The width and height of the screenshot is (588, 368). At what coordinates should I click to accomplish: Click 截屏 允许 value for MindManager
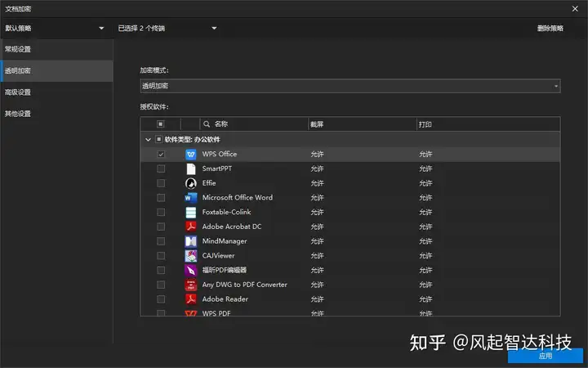pos(317,241)
